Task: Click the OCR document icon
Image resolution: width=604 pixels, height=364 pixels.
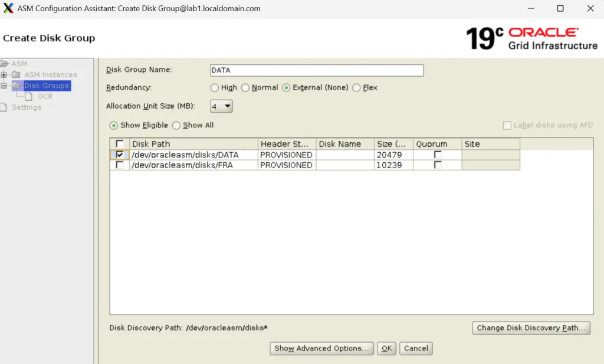Action: coord(29,96)
